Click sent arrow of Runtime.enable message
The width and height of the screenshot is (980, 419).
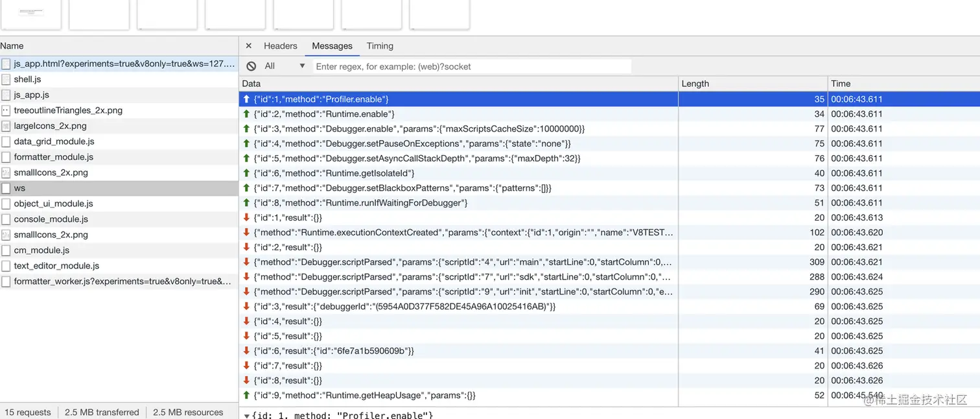click(x=246, y=114)
